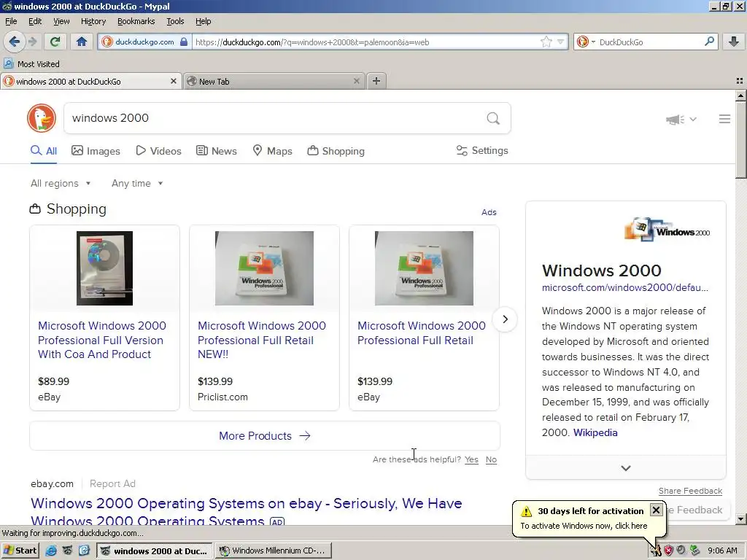Answer No to ads helpful

pos(491,459)
